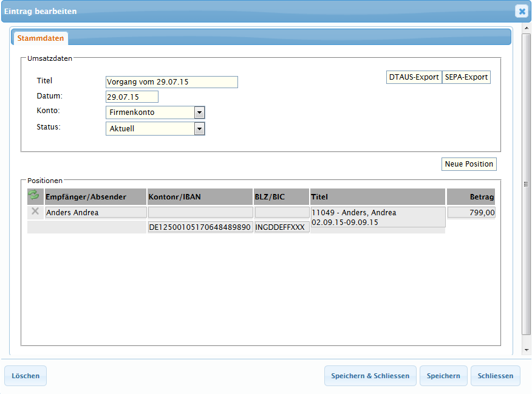Start the SEPA-Export
532x394 pixels.
pos(466,78)
